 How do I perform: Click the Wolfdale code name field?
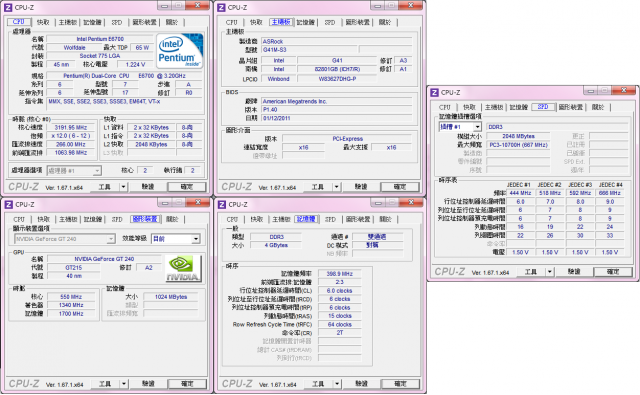click(x=74, y=48)
